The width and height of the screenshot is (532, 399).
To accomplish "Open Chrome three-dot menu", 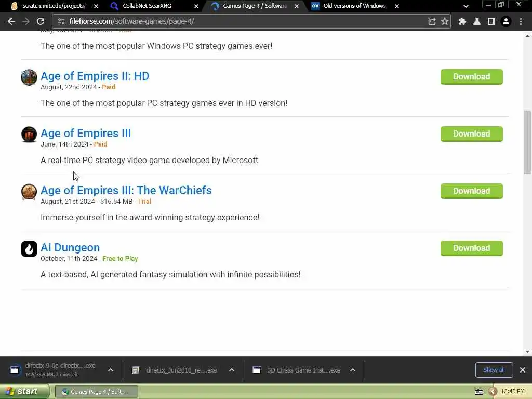I will (521, 21).
